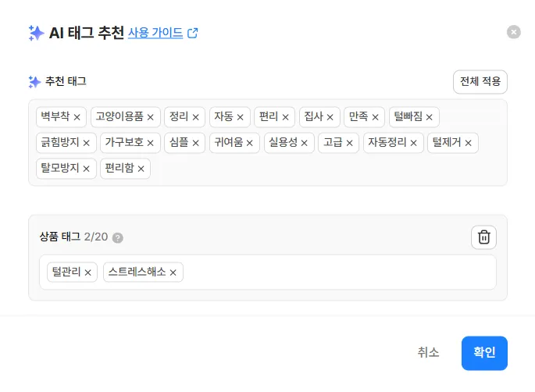Dismiss the 고양이용품 recommended tag
The height and width of the screenshot is (392, 535).
coord(151,117)
